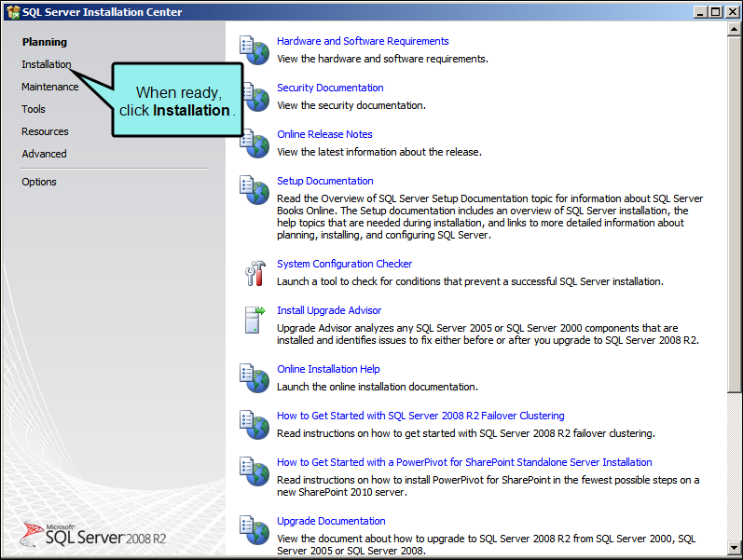Image resolution: width=743 pixels, height=560 pixels.
Task: Launch System Configuration Checker link
Action: pos(345,264)
